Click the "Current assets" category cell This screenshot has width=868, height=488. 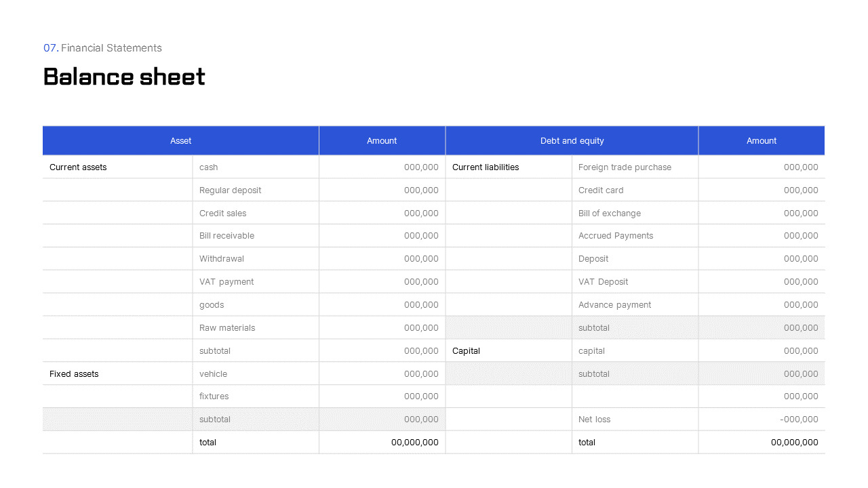(117, 167)
